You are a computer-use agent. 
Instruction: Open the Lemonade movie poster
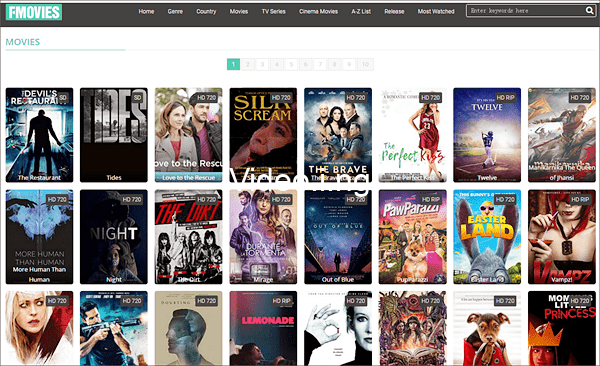(x=263, y=328)
